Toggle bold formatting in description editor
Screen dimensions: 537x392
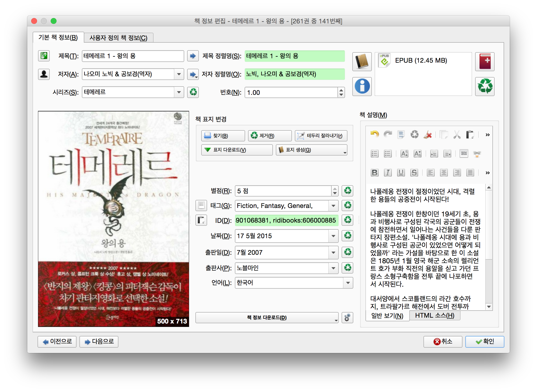374,173
